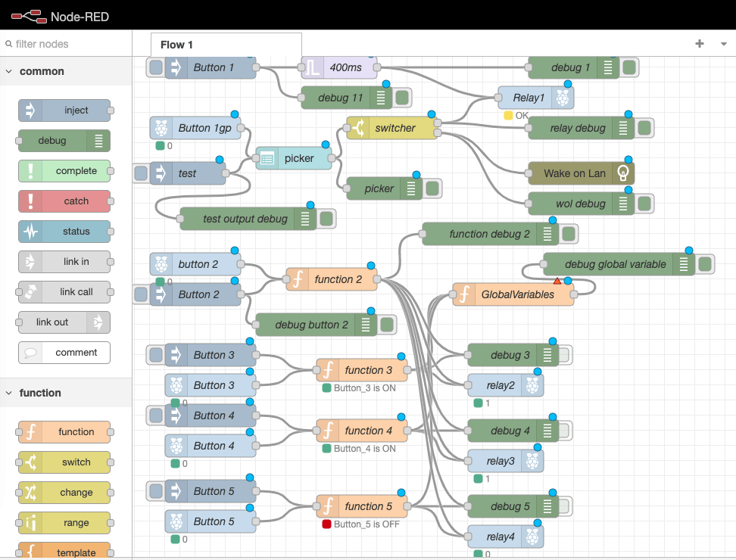Image resolution: width=736 pixels, height=560 pixels.
Task: Select the relay4 GPIO output node
Action: tap(506, 537)
